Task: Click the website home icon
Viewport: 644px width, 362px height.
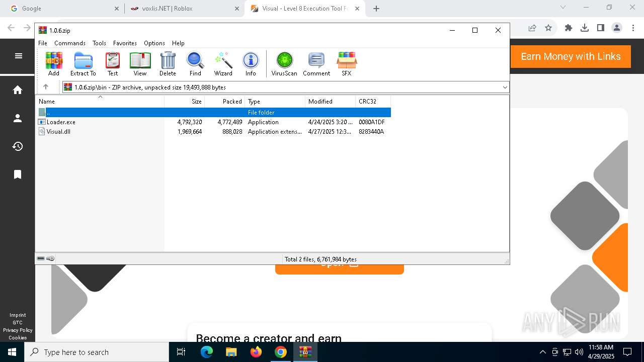Action: (x=18, y=90)
